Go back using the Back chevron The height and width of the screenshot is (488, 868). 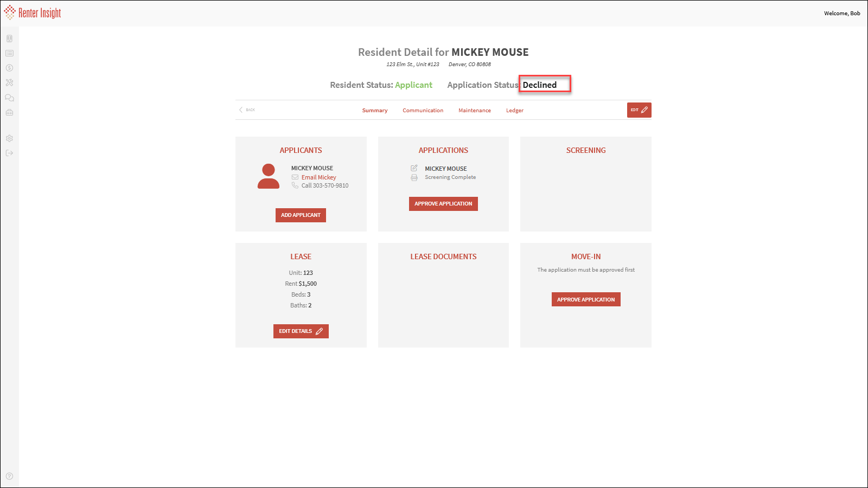(247, 110)
